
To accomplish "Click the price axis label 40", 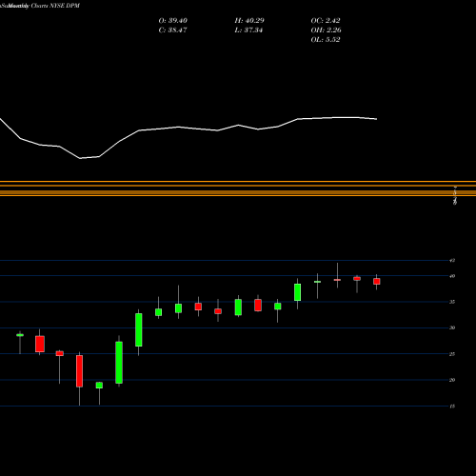I will coord(452,276).
